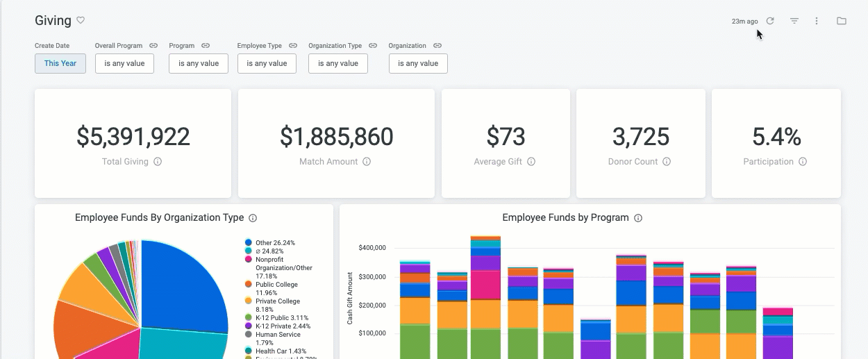Toggle Private College legend entry

click(x=272, y=305)
